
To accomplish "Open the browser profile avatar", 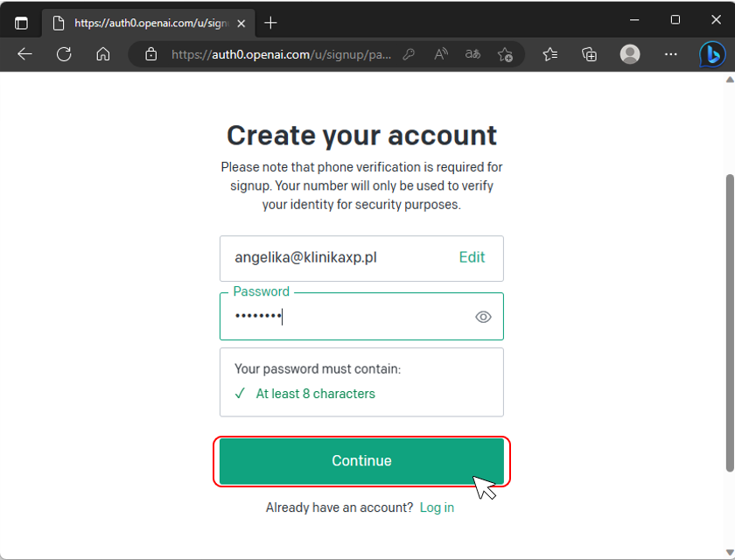I will pos(630,54).
